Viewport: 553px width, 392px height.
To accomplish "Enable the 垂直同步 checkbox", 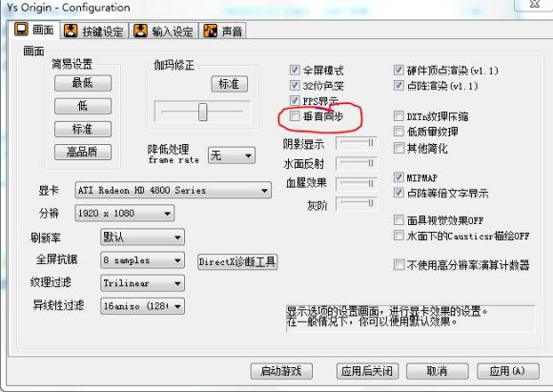I will [295, 115].
